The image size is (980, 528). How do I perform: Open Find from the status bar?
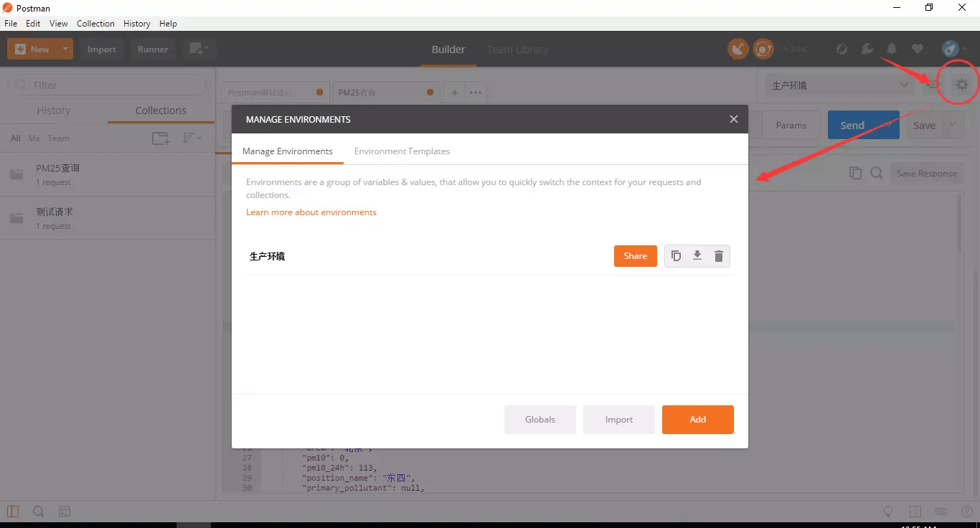(39, 511)
